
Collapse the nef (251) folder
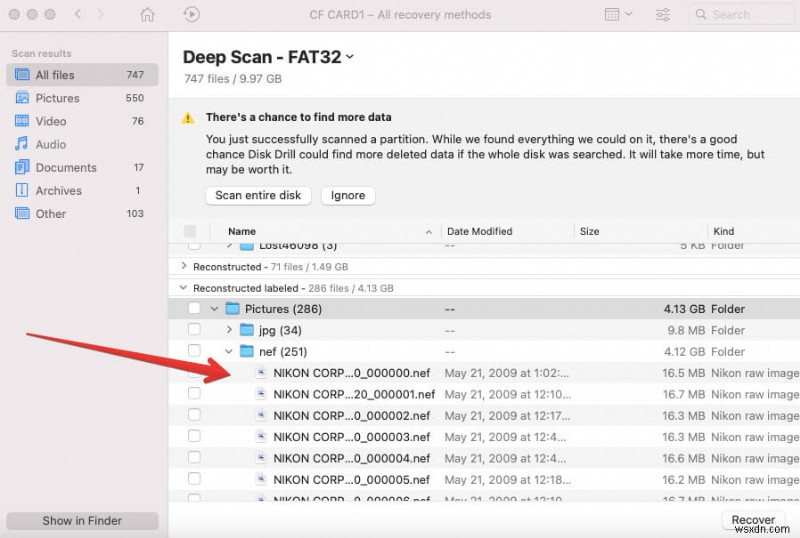coord(229,351)
